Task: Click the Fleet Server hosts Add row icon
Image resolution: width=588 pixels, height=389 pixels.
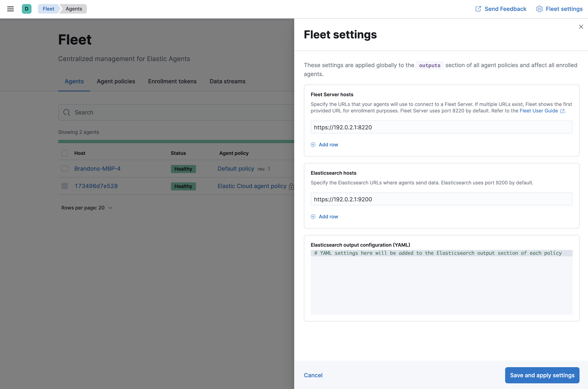Action: pyautogui.click(x=313, y=144)
